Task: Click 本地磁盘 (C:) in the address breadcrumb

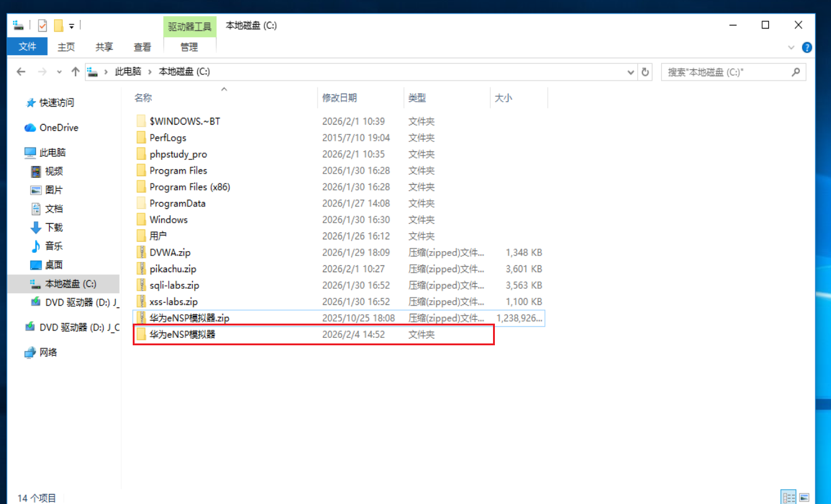Action: click(x=184, y=72)
